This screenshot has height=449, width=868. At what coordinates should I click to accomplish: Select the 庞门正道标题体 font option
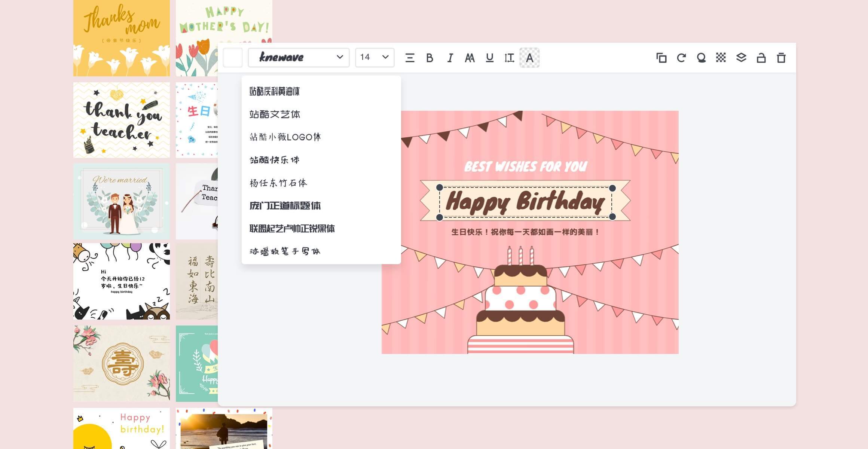tap(285, 206)
